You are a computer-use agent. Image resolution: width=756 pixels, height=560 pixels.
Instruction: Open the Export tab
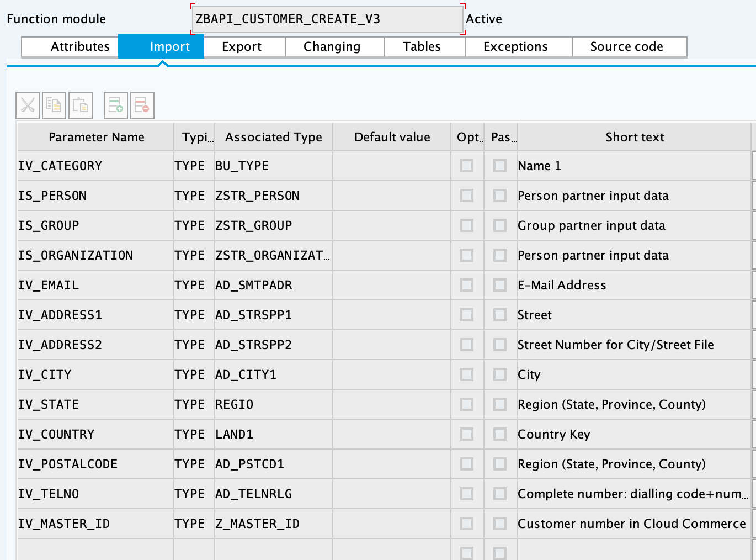coord(242,47)
